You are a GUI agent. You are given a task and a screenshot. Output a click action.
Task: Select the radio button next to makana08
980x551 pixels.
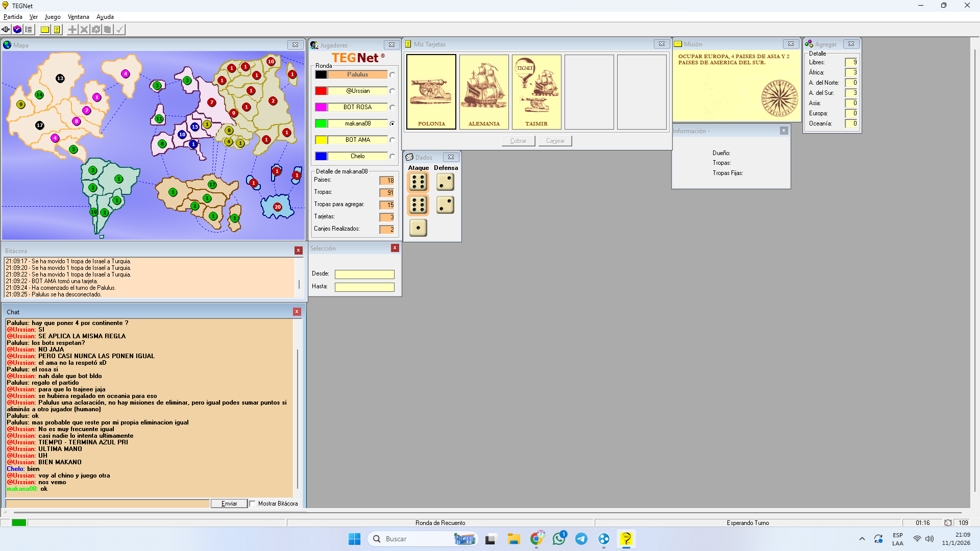[x=392, y=123]
